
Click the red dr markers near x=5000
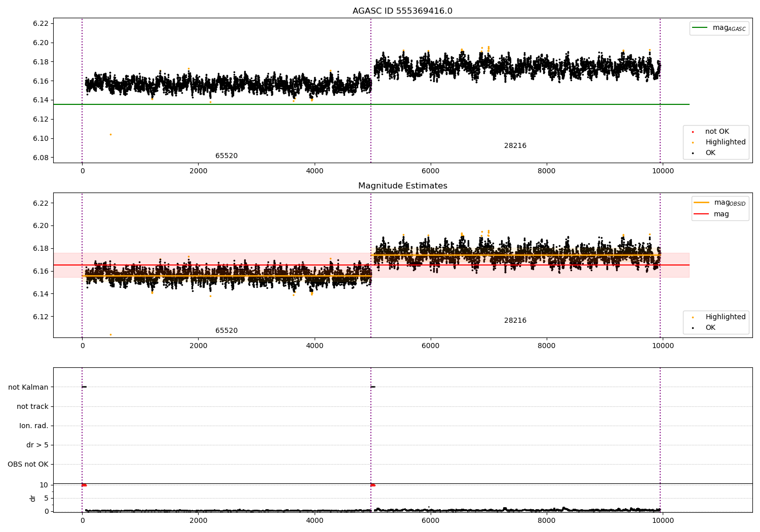click(x=373, y=485)
